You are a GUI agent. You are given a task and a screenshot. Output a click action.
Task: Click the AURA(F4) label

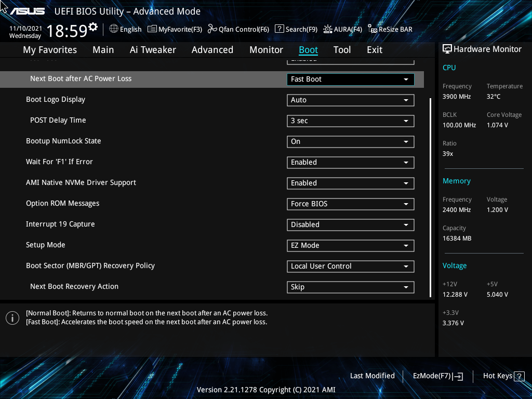[x=348, y=30]
